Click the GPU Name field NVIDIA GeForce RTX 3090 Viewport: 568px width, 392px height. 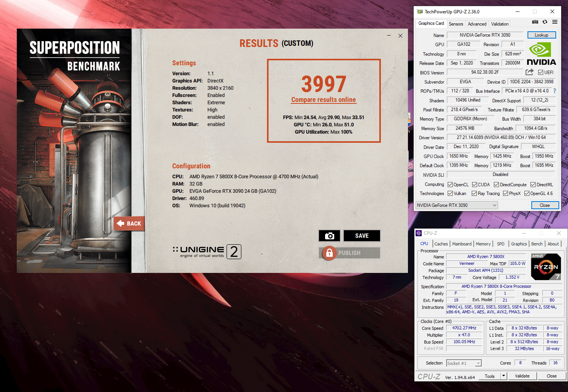(x=485, y=35)
